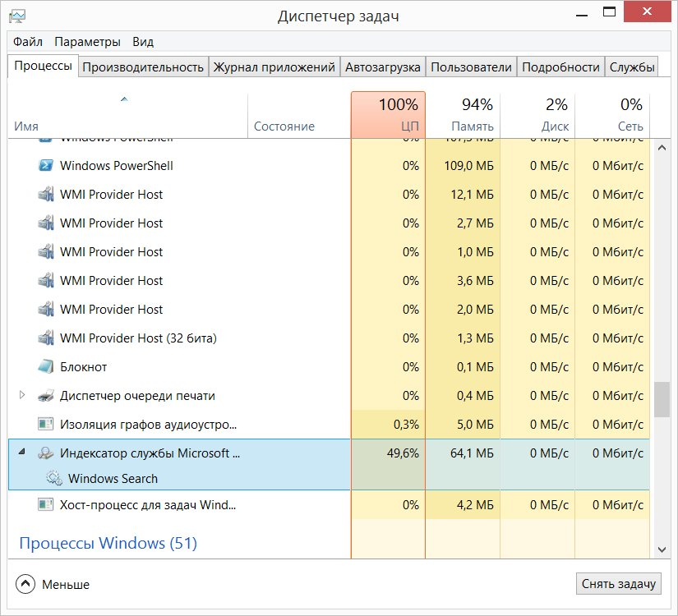Image resolution: width=678 pixels, height=616 pixels.
Task: Click the Блокнот notepad icon
Action: pyautogui.click(x=46, y=366)
